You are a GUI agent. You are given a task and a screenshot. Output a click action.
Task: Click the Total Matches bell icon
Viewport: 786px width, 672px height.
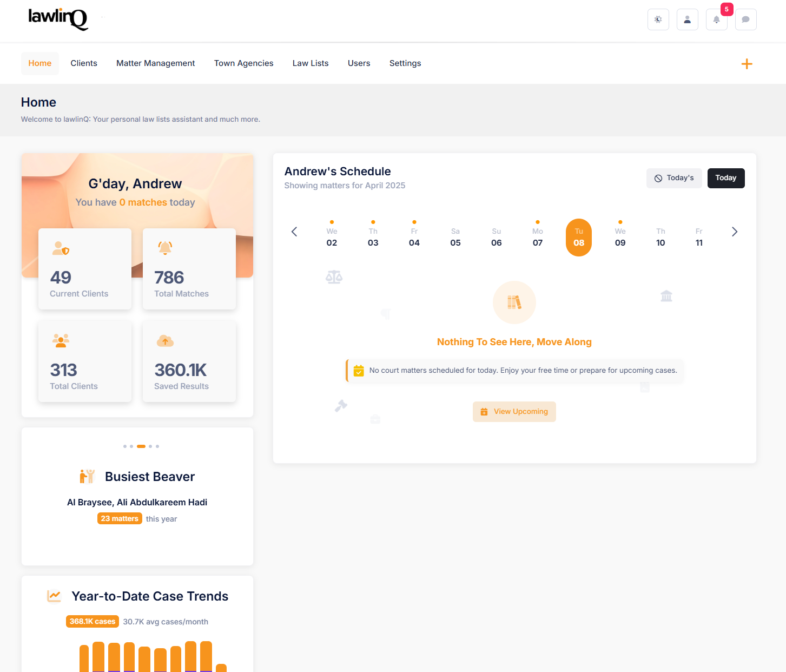point(165,248)
